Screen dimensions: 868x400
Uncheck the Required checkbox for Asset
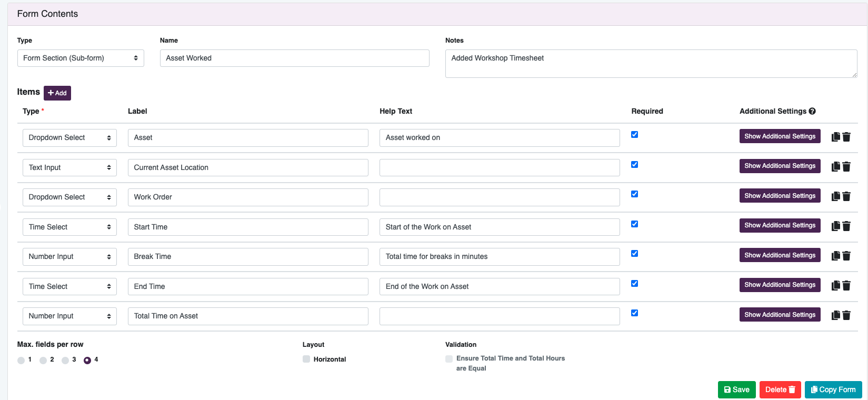[634, 135]
